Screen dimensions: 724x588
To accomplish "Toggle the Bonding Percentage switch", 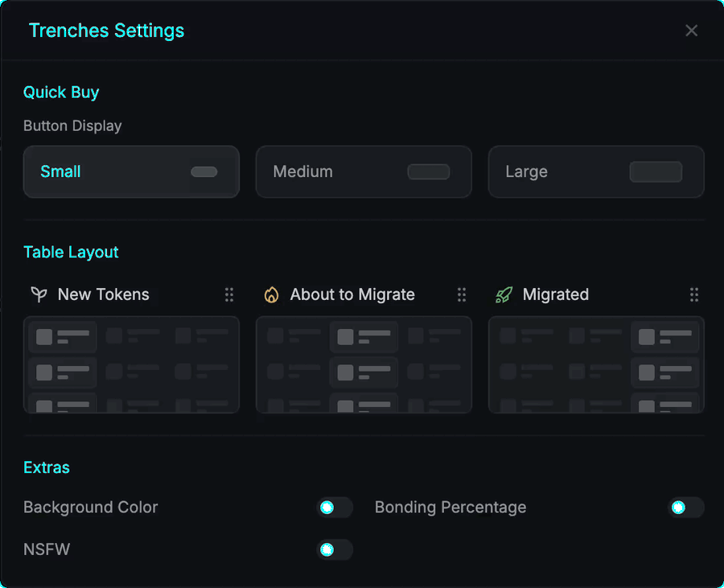I will pyautogui.click(x=685, y=508).
